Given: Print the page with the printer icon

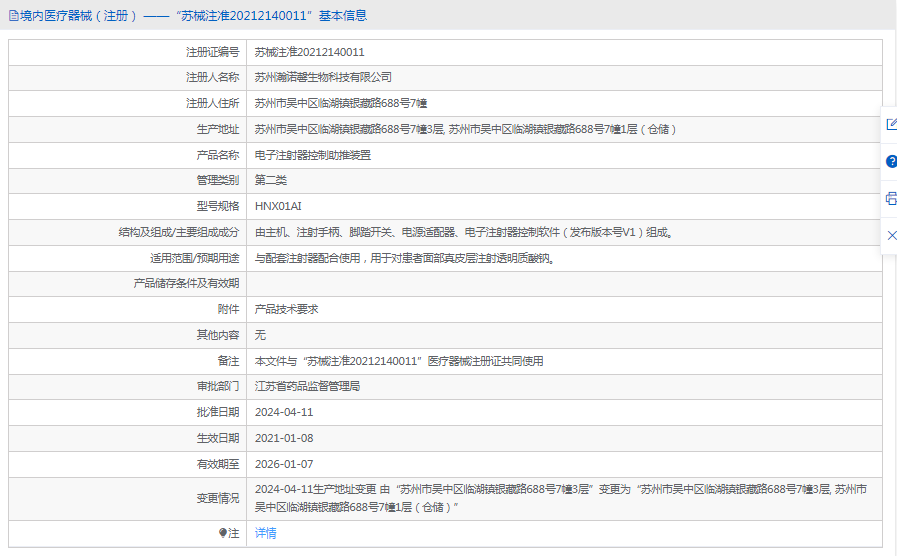Looking at the screenshot, I should [x=891, y=199].
